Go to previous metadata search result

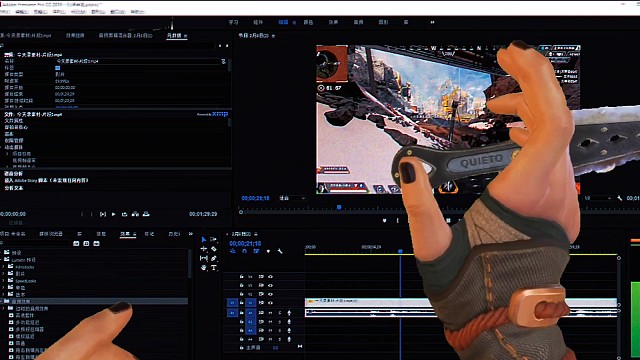click(220, 46)
